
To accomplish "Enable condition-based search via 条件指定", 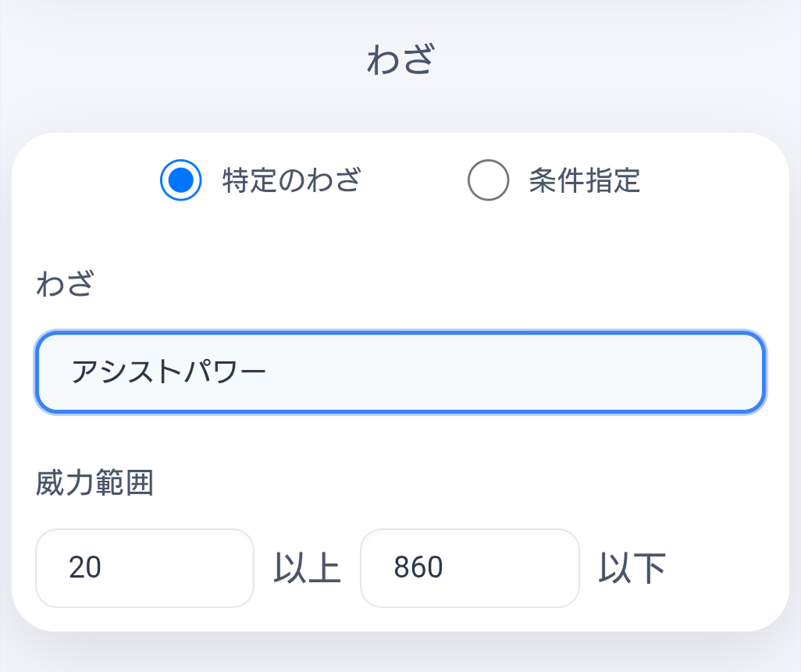I will coord(488,180).
